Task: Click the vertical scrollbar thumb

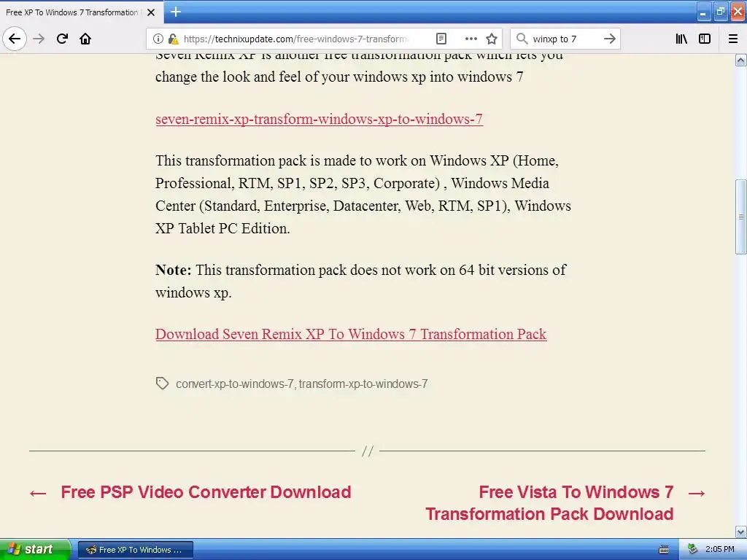Action: [x=741, y=217]
